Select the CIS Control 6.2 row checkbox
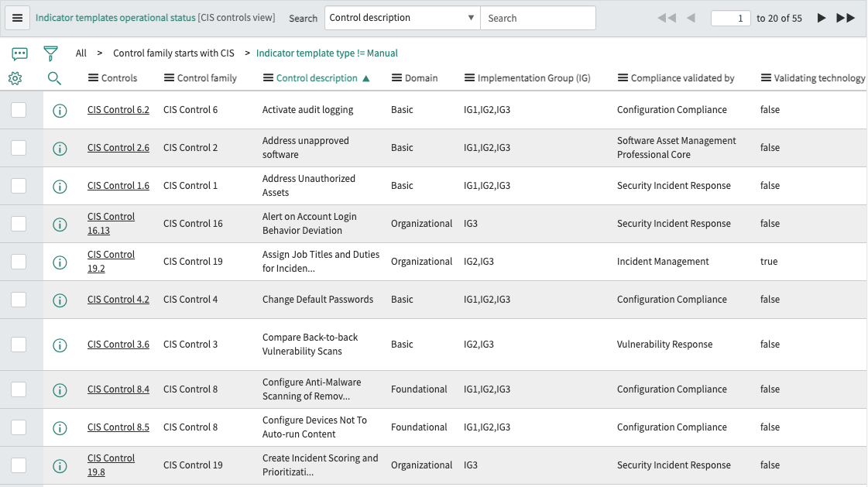This screenshot has width=868, height=487. click(19, 110)
